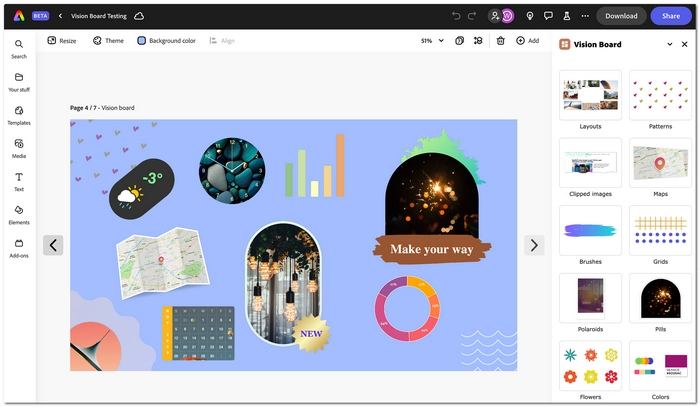Click the Resize tool
Image resolution: width=700 pixels, height=407 pixels.
62,41
